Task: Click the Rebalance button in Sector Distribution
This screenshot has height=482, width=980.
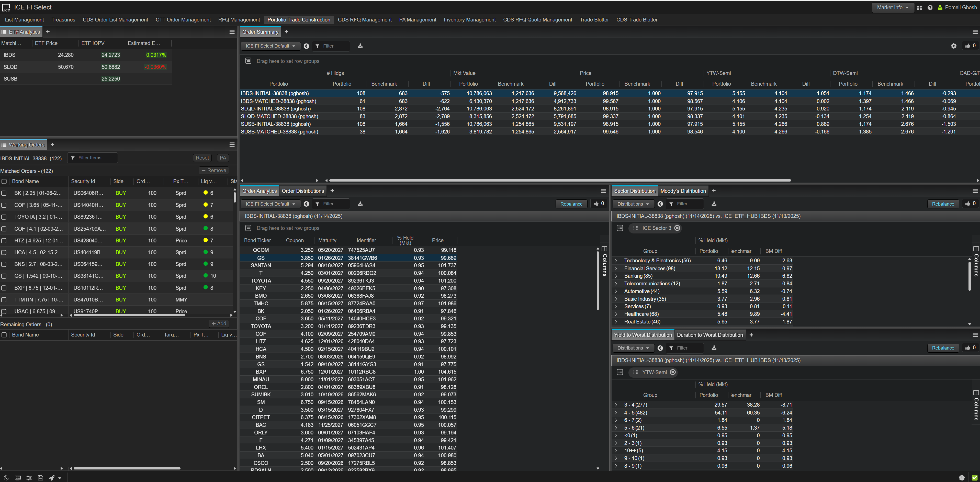Action: 943,204
